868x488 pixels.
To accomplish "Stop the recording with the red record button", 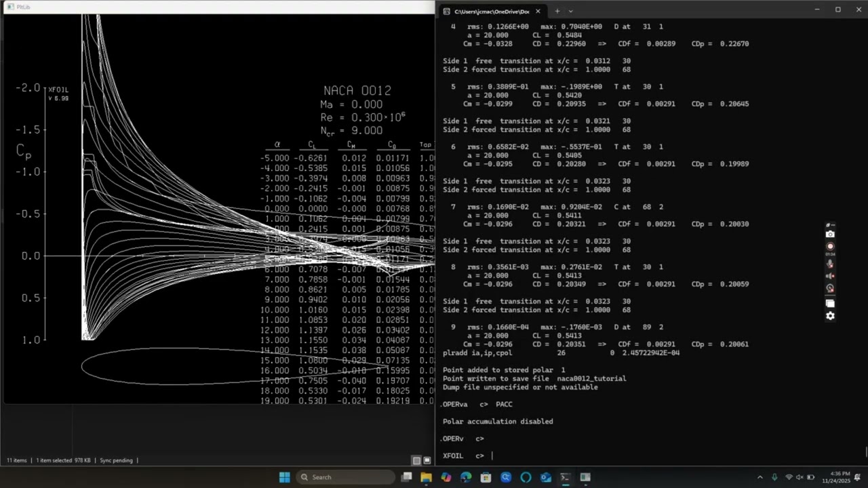I will (x=830, y=247).
